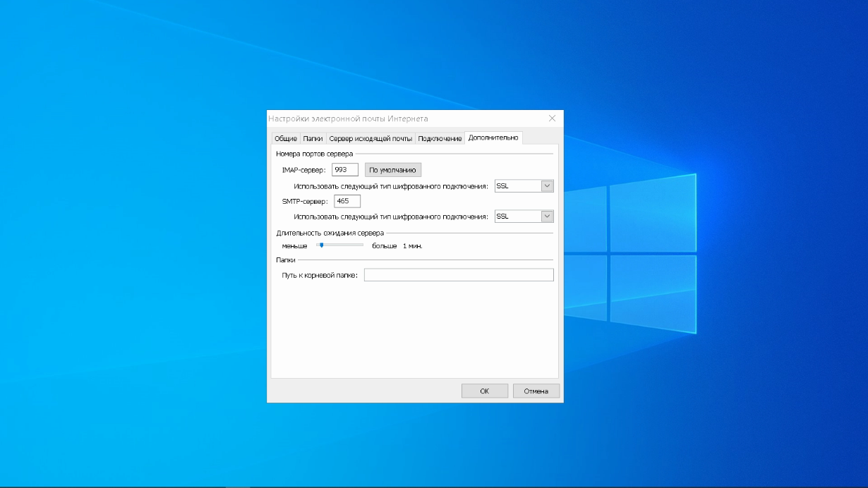Switch to the Общие tab
The width and height of the screenshot is (868, 488).
pyautogui.click(x=285, y=139)
